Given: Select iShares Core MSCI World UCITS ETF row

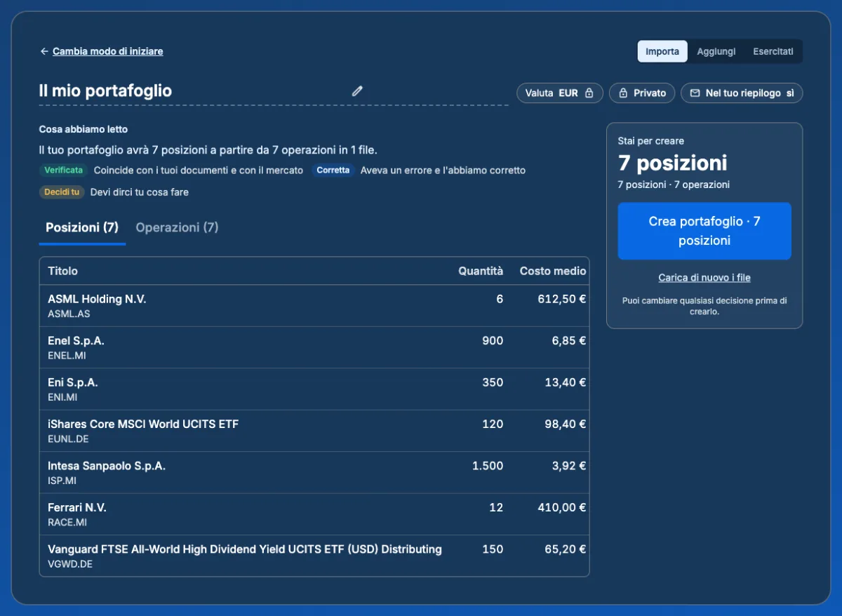Looking at the screenshot, I should [x=314, y=431].
